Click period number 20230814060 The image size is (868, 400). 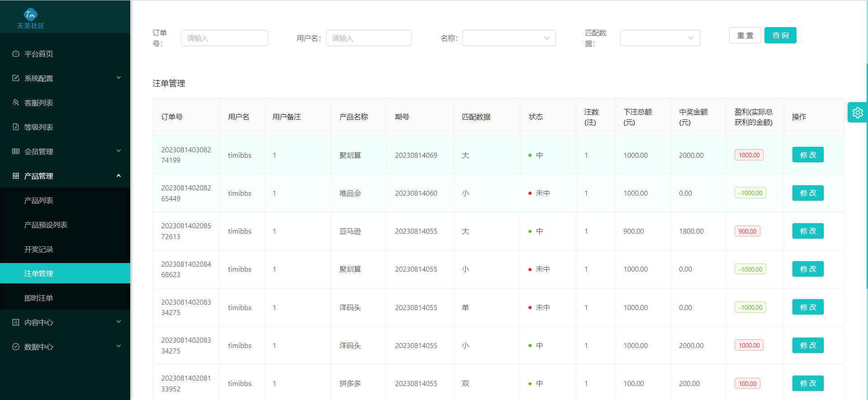pos(416,193)
